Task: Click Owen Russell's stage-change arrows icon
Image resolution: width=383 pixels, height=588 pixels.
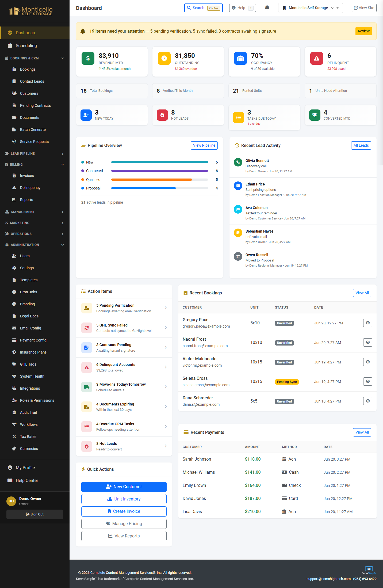Action: pyautogui.click(x=238, y=256)
